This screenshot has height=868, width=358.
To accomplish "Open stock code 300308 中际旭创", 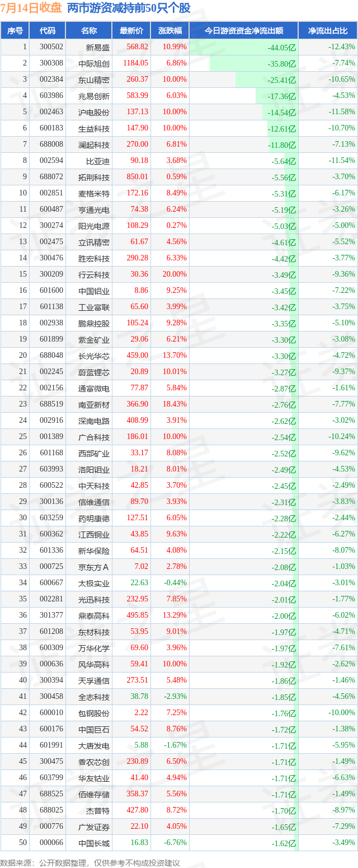I will coord(51,63).
